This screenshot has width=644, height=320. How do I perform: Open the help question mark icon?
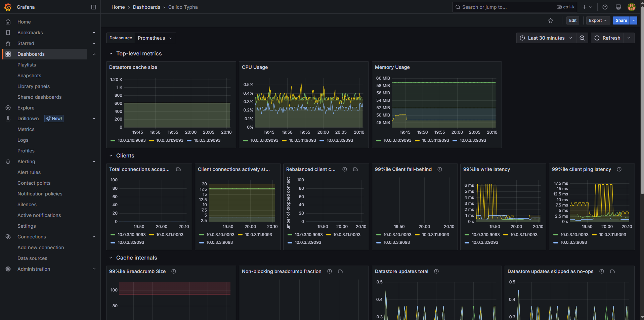pyautogui.click(x=605, y=7)
